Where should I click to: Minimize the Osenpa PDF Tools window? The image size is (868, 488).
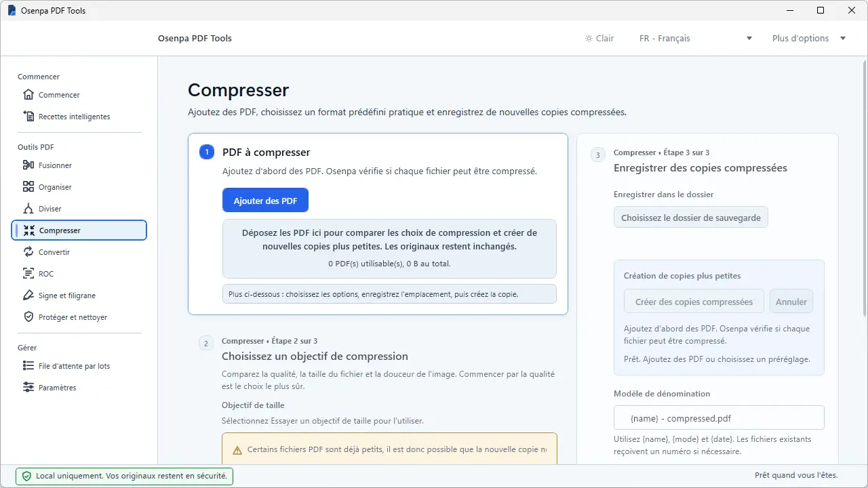[x=790, y=11]
